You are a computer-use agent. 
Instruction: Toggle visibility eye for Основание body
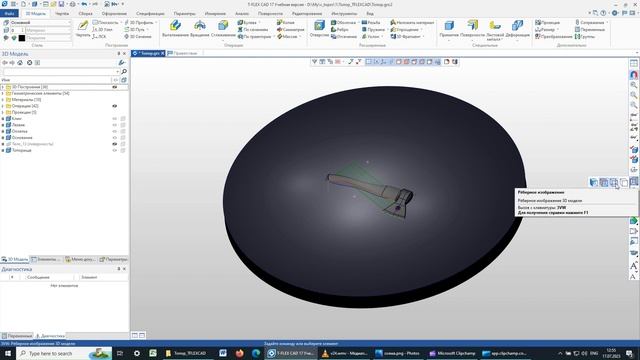tap(115, 138)
